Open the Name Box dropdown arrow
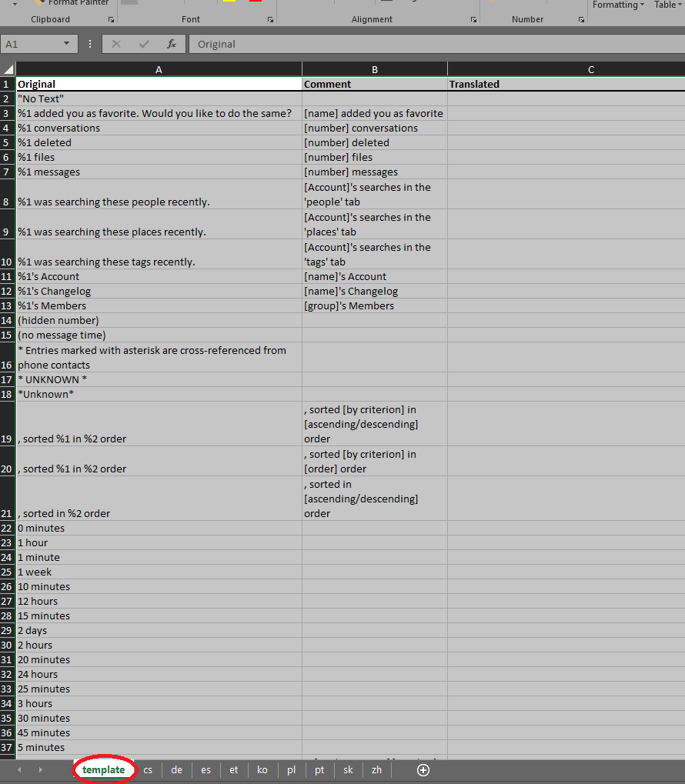This screenshot has width=685, height=784. [65, 44]
